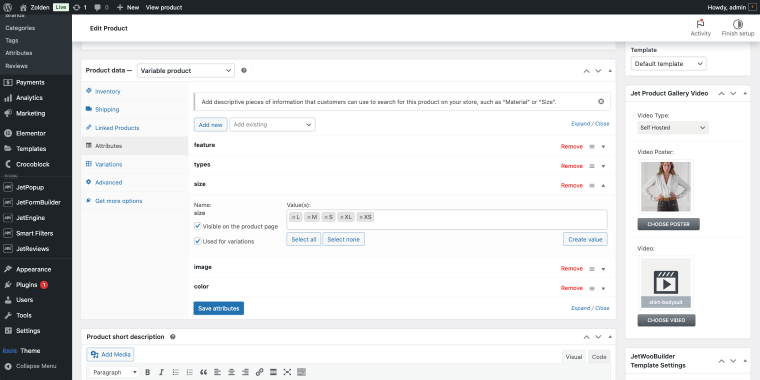
Task: Open the Activity panel
Action: point(700,28)
